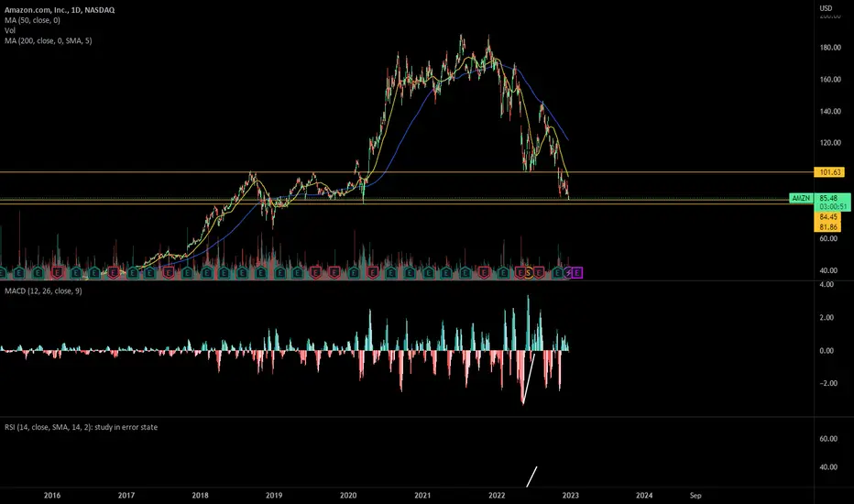Viewport: 854px width, 504px height.
Task: Select the MA (50, close, 0) indicator legend
Action: [32, 20]
